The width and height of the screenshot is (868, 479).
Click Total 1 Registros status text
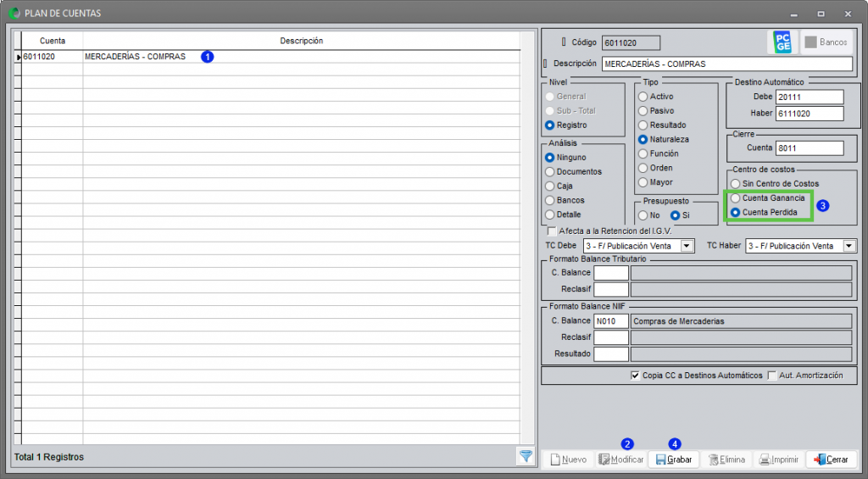[48, 457]
